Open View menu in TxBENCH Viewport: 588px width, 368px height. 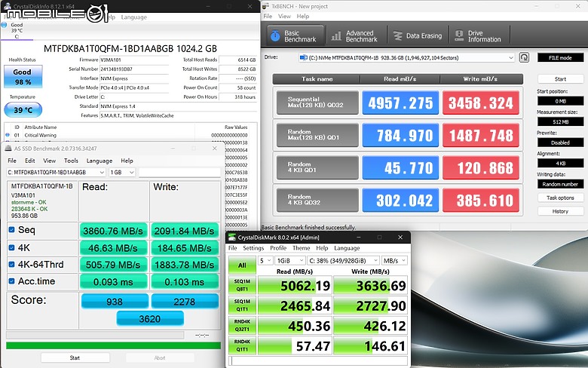(284, 17)
